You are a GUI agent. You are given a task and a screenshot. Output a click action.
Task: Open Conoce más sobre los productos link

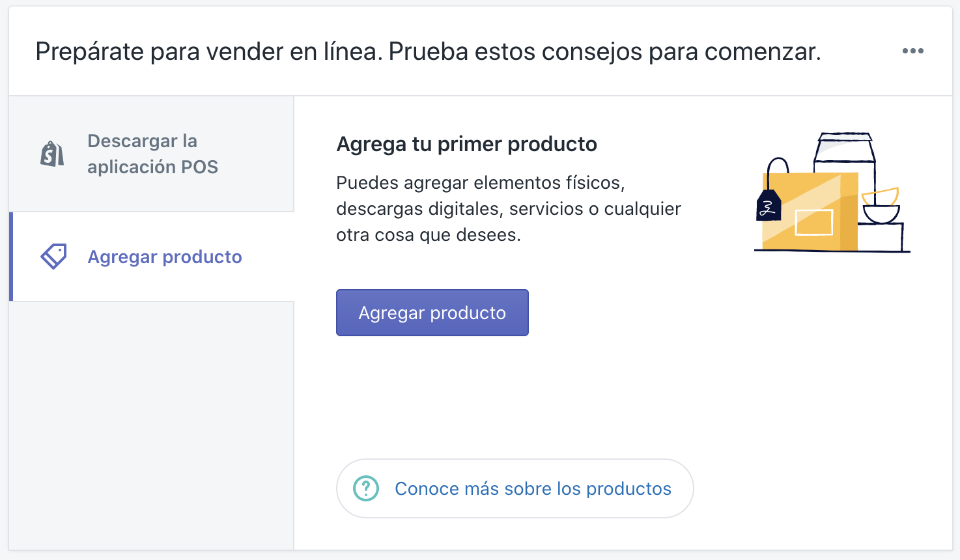[x=533, y=488]
